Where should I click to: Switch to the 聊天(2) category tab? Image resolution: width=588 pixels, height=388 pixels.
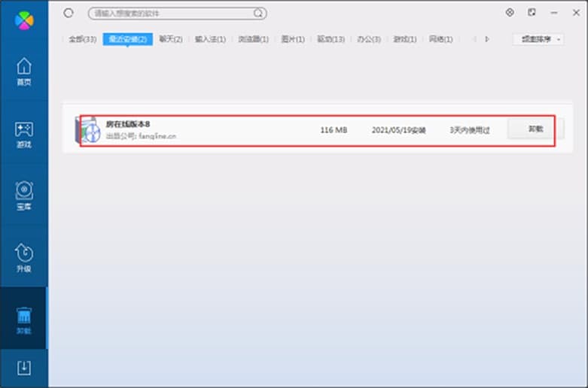170,39
